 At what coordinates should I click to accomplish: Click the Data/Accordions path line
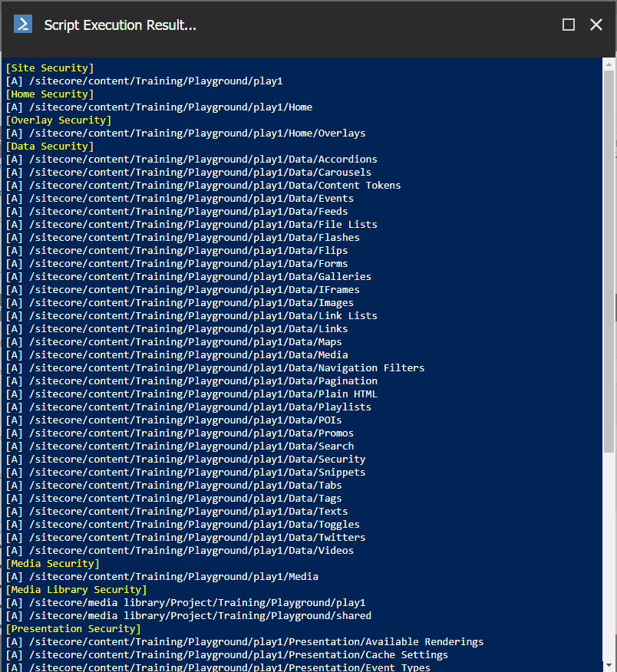pos(192,160)
